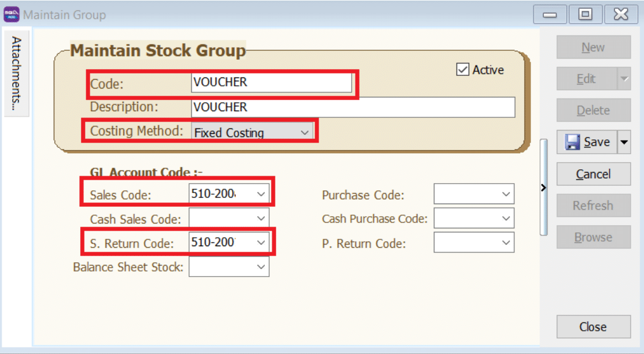The height and width of the screenshot is (354, 644).
Task: Expand the Sales Code dropdown
Action: pos(261,194)
